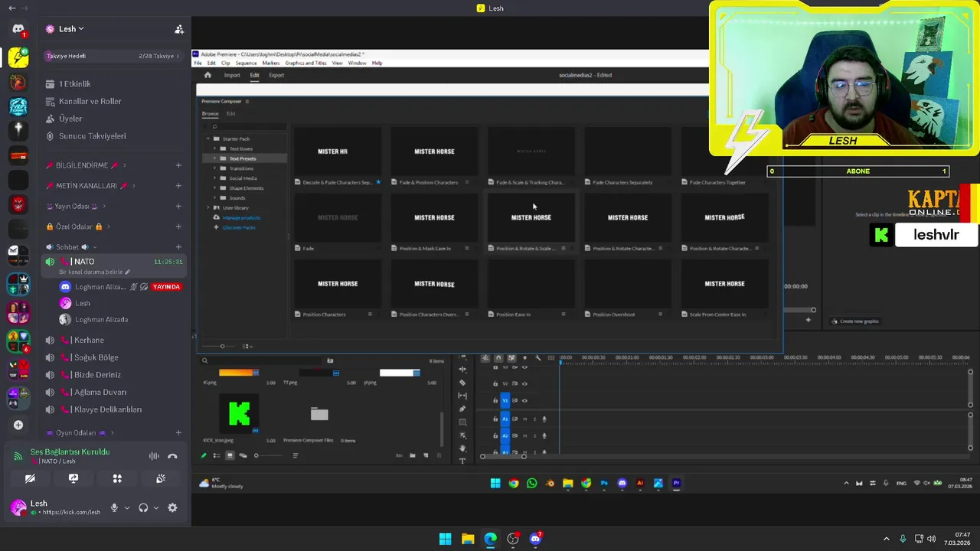Click Manage products link
The image size is (980, 551).
(241, 217)
